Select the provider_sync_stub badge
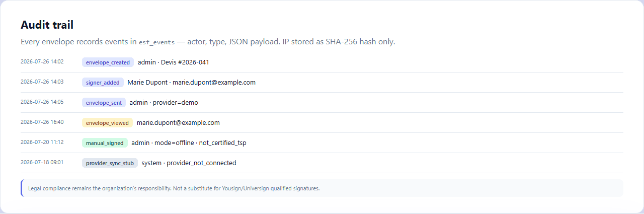Screen dimensions: 644x214 pos(110,163)
